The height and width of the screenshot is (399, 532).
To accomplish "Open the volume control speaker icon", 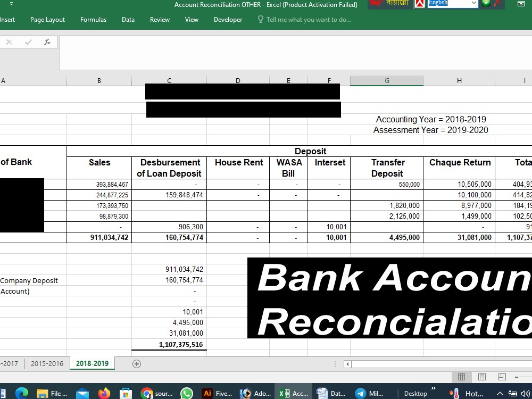I will (x=525, y=394).
